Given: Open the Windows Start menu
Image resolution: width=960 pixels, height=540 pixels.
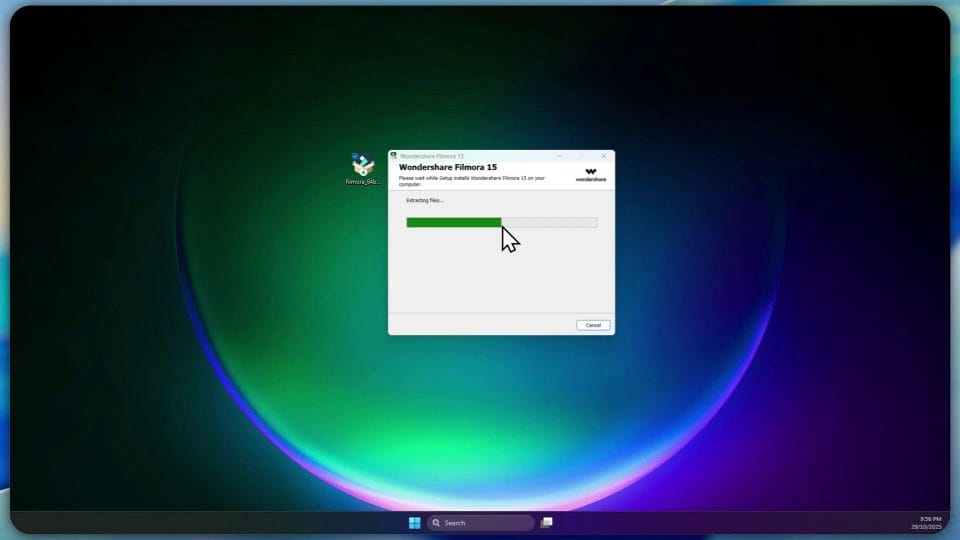Looking at the screenshot, I should coord(414,522).
